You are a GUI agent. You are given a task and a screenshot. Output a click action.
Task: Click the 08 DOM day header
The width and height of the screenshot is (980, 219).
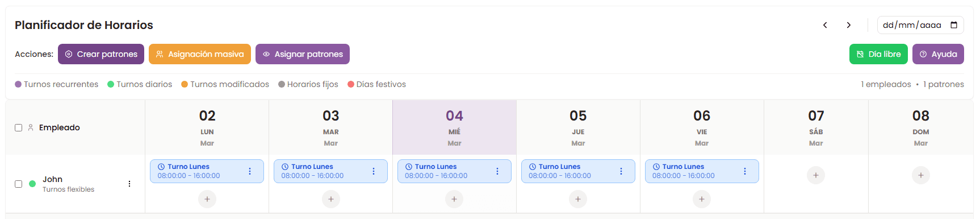[921, 127]
